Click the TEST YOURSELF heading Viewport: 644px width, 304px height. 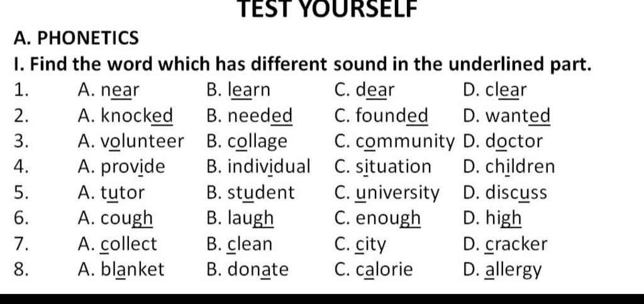coord(327,9)
